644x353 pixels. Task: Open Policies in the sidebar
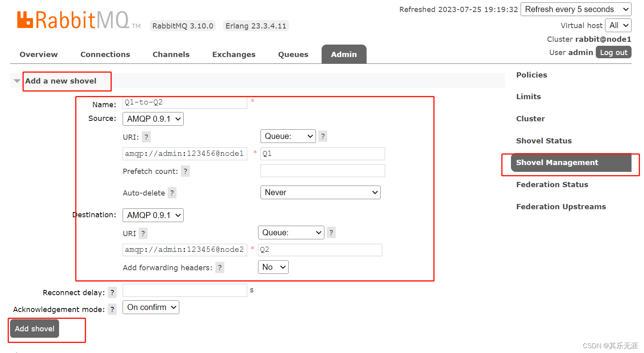click(531, 75)
